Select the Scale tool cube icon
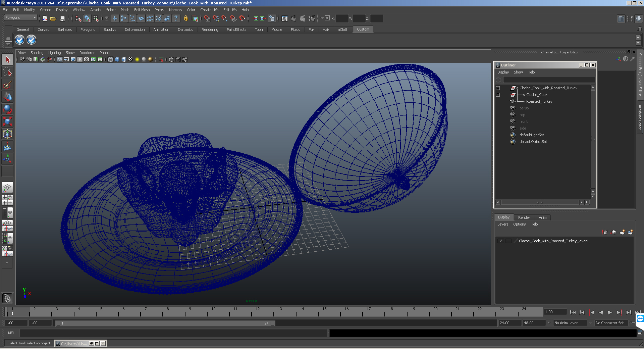 [x=7, y=121]
